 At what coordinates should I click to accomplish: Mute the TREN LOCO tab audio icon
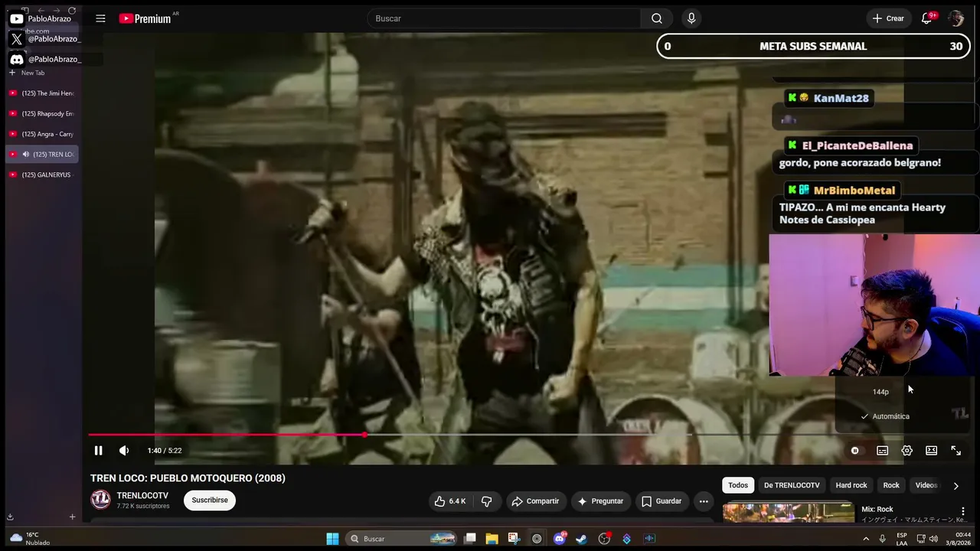25,155
